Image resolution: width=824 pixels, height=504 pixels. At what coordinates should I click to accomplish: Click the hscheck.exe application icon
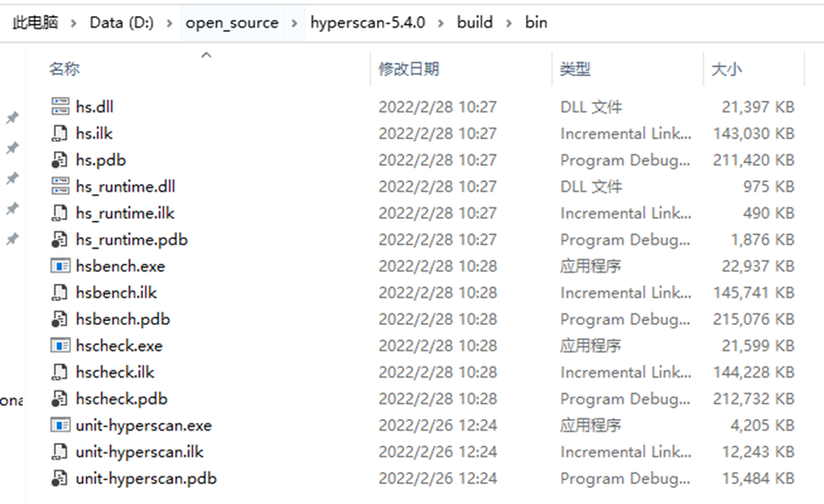(60, 346)
